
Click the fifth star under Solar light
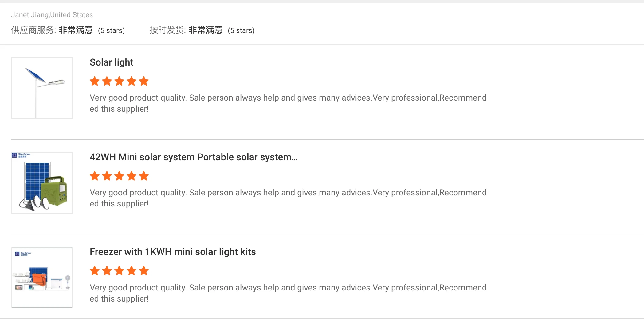pos(143,81)
